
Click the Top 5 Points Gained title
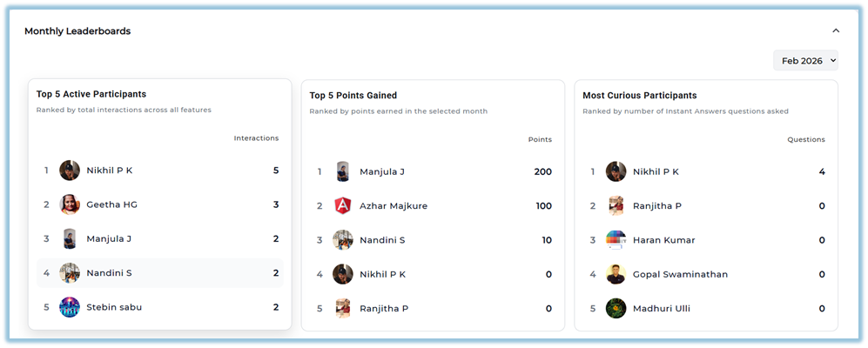(353, 96)
